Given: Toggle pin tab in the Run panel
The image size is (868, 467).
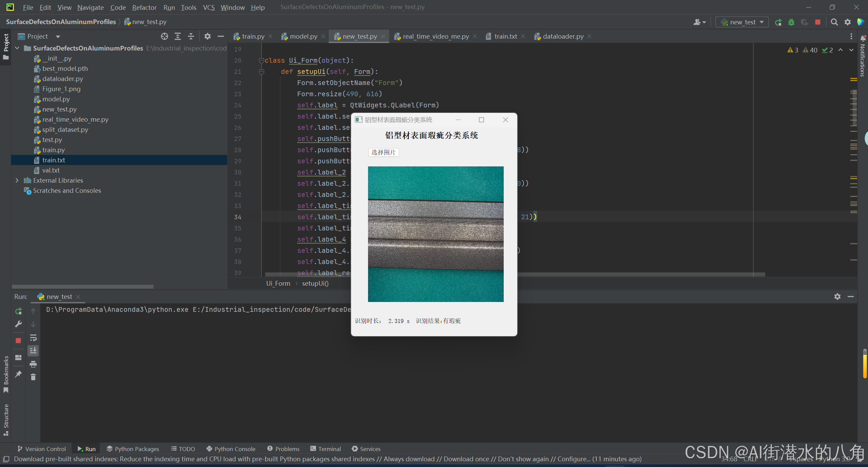Looking at the screenshot, I should 18,374.
